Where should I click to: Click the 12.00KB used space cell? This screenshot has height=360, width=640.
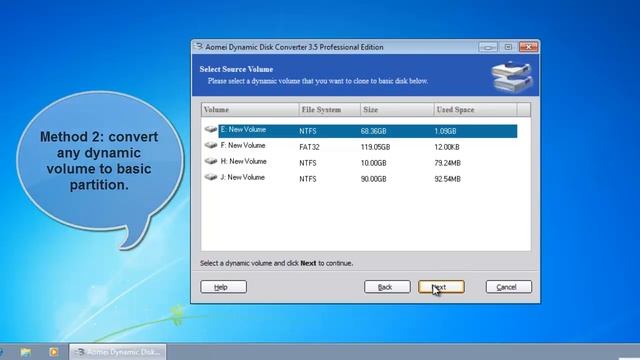tap(447, 147)
